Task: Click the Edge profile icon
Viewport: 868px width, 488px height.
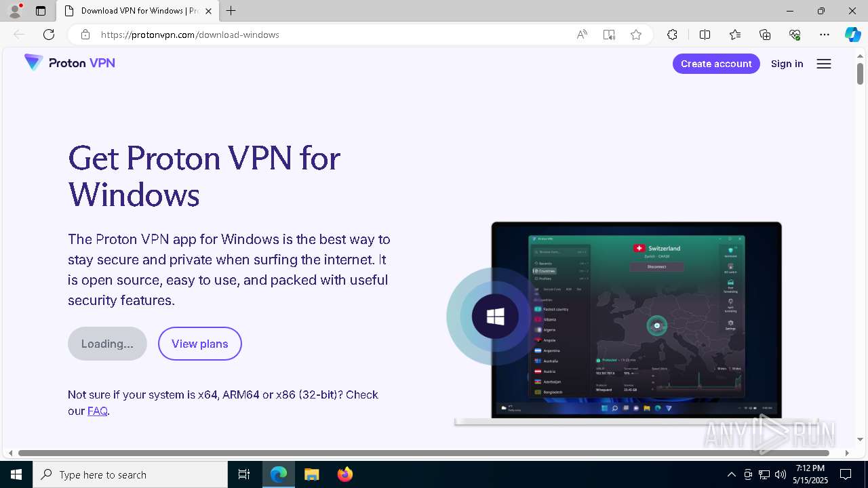Action: tap(15, 11)
